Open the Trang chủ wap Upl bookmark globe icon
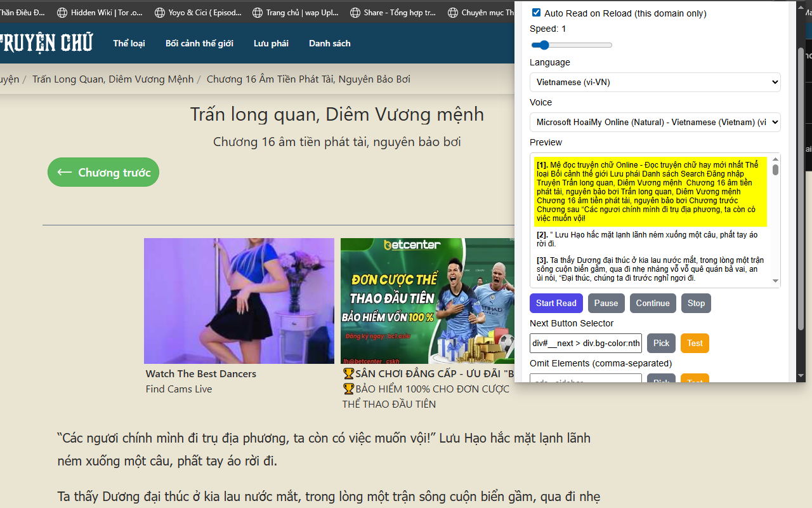The height and width of the screenshot is (508, 812). coord(257,12)
